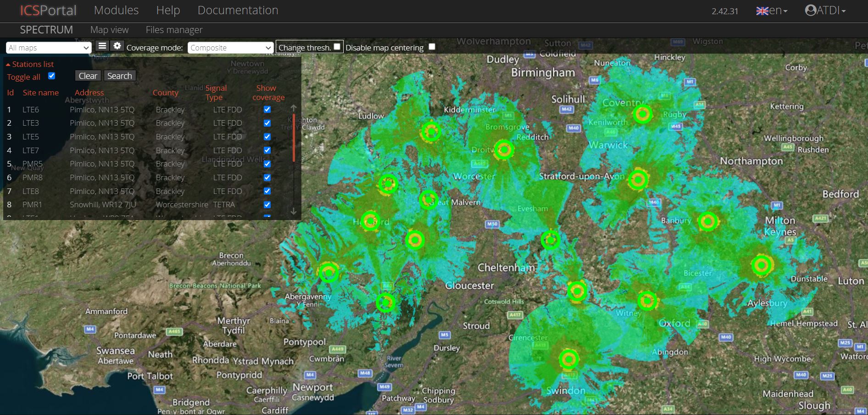
Task: Select the station marker beside Coventry label
Action: pos(643,113)
